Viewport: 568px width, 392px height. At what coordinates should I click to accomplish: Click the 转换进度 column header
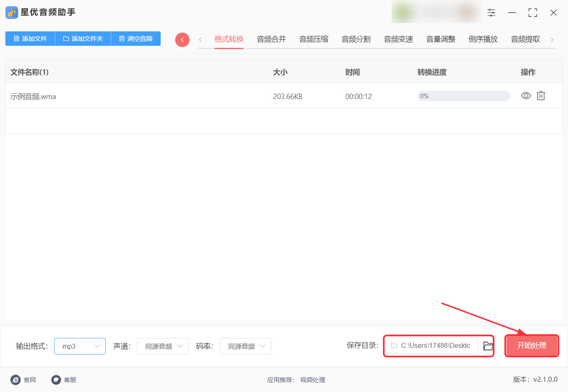(432, 72)
